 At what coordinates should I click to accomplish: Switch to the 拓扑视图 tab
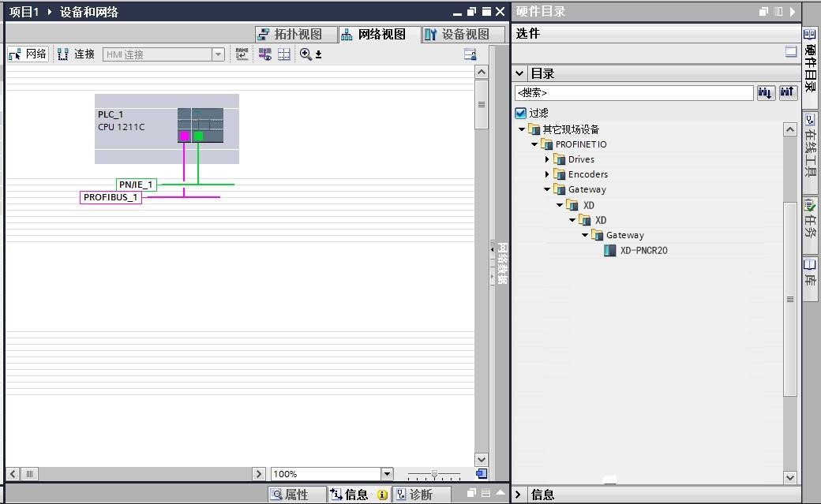pos(296,34)
